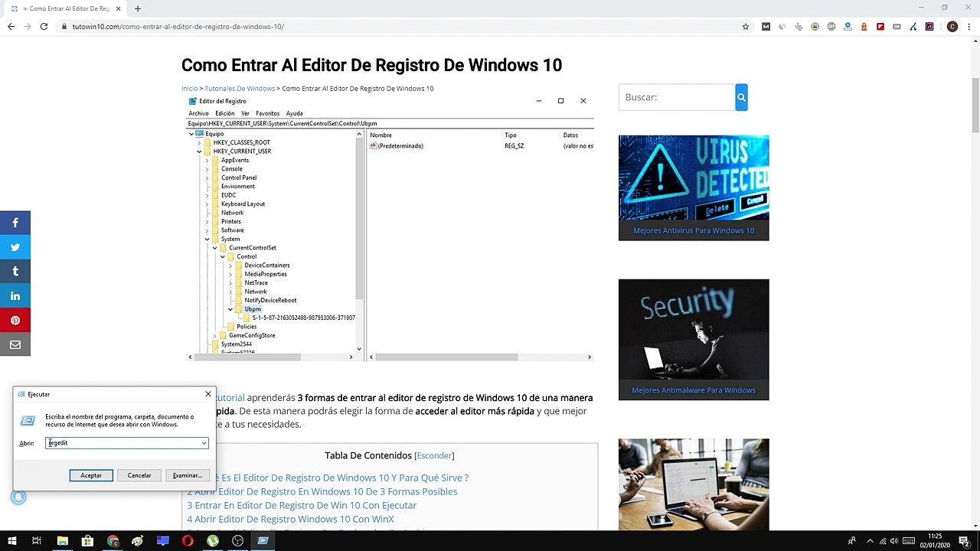Open Inicio breadcrumb link
This screenshot has height=551, width=980.
189,89
